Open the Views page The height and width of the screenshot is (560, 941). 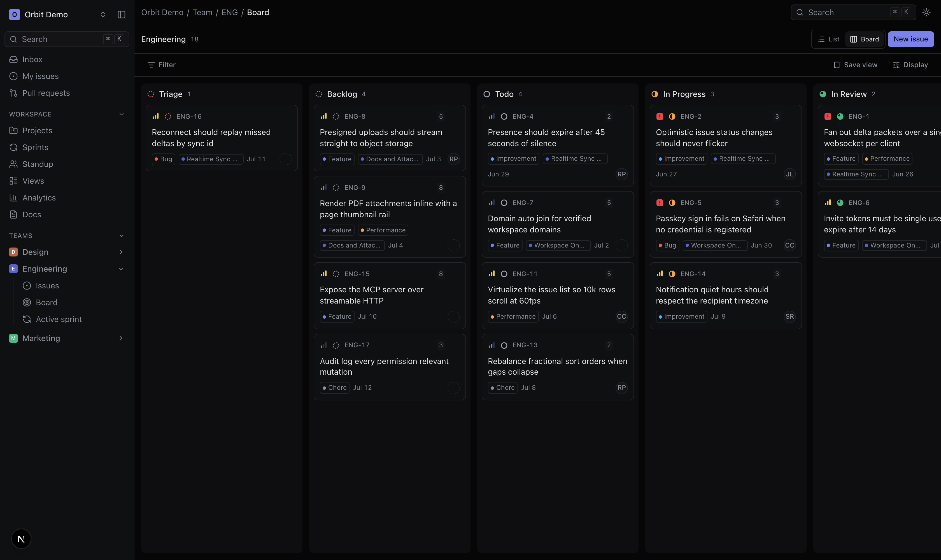(x=67, y=181)
